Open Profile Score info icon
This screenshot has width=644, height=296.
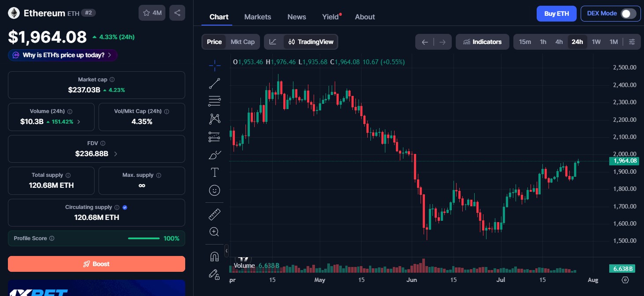pyautogui.click(x=52, y=238)
